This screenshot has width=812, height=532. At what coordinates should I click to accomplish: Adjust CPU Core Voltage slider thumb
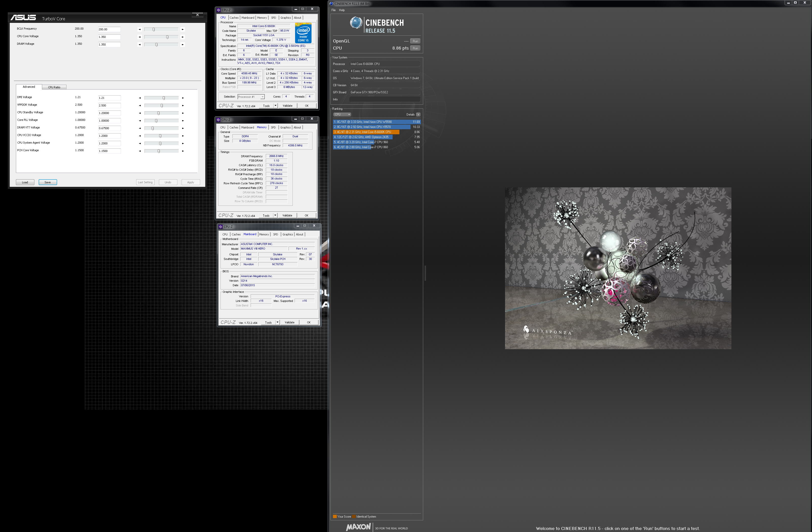[x=167, y=37]
